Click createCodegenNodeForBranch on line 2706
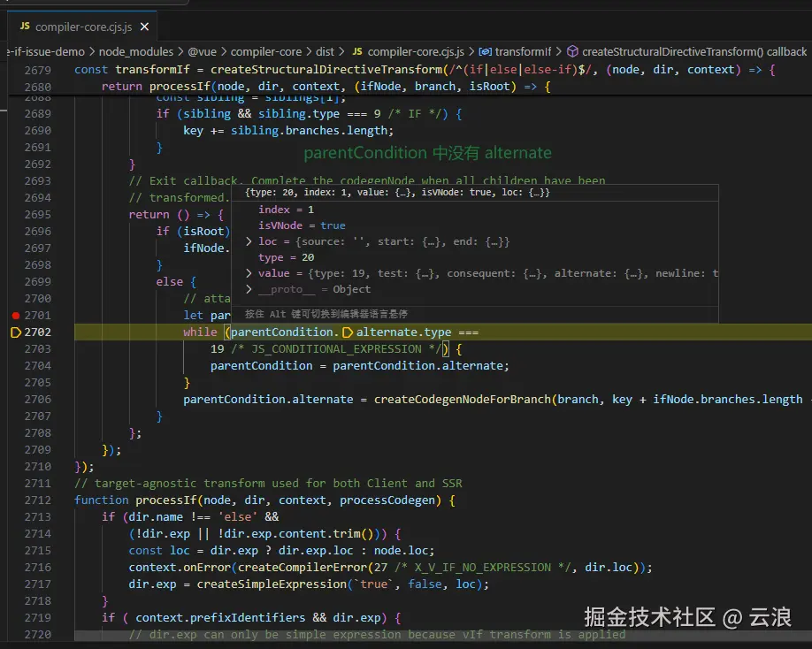 (x=463, y=399)
